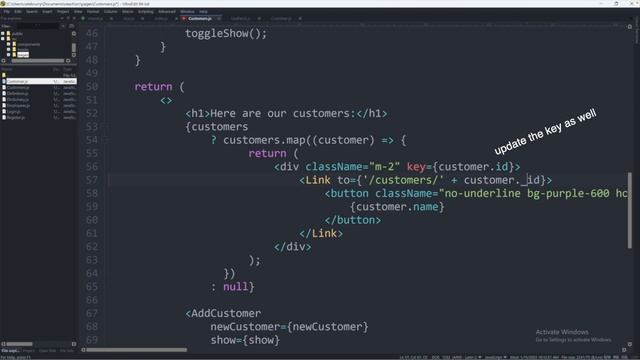
Task: Click the ': null}' code line
Action: [233, 287]
